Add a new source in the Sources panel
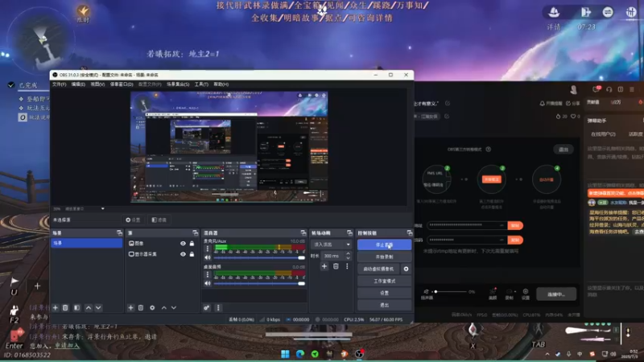 (x=130, y=308)
